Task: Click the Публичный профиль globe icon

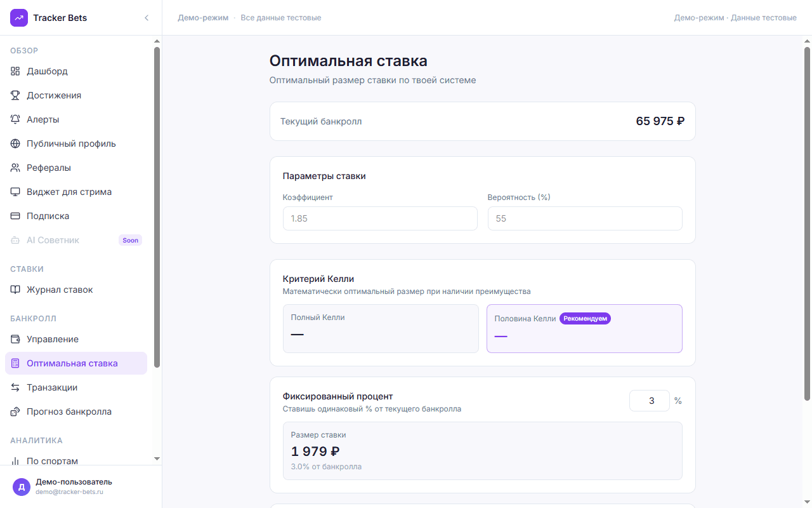Action: [x=15, y=144]
